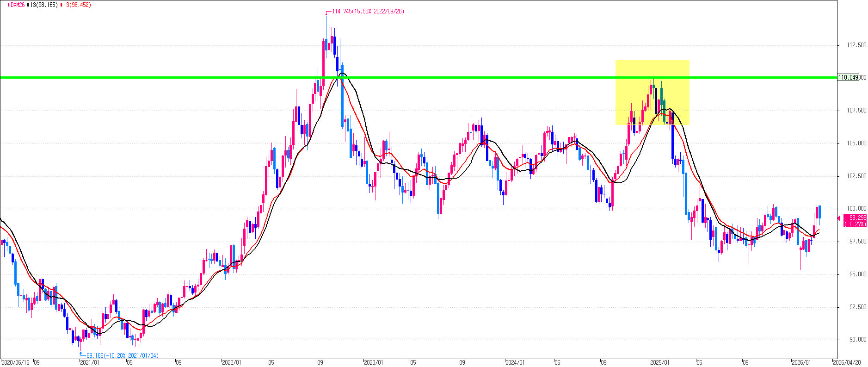Click the 2020/06/15 start date label

click(16, 362)
